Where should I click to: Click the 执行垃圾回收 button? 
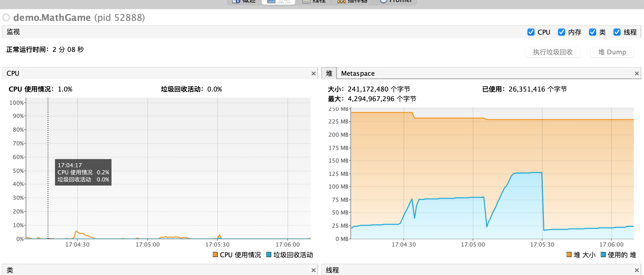(x=553, y=52)
